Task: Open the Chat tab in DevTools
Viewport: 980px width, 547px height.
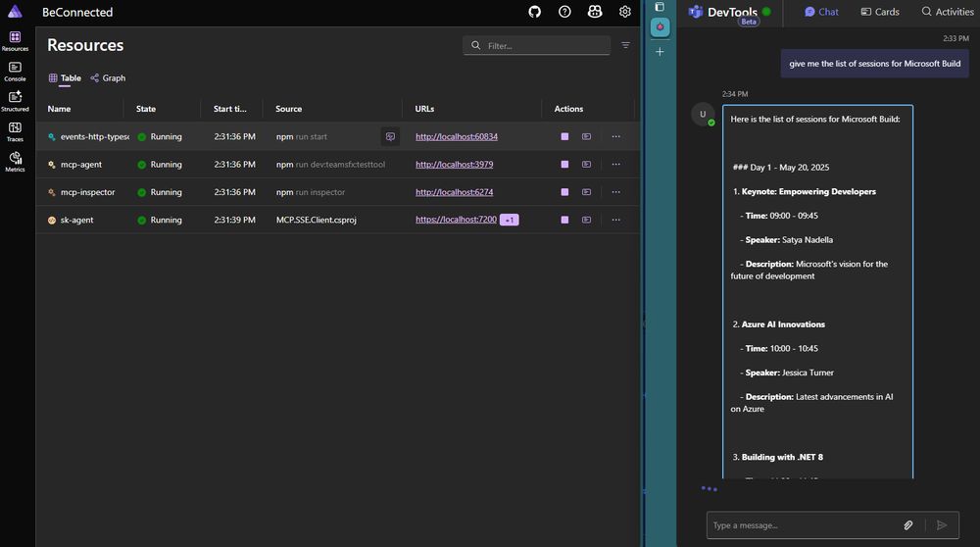Action: coord(821,12)
